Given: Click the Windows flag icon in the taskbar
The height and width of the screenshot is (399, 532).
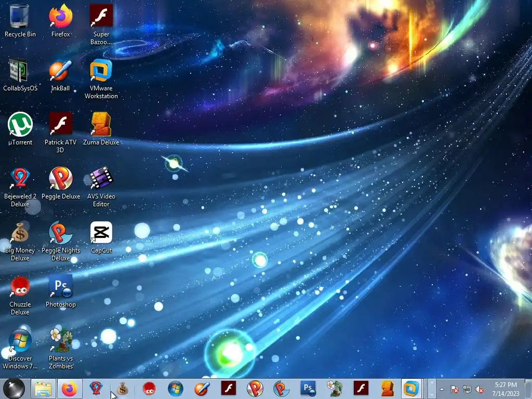Looking at the screenshot, I should [x=176, y=389].
